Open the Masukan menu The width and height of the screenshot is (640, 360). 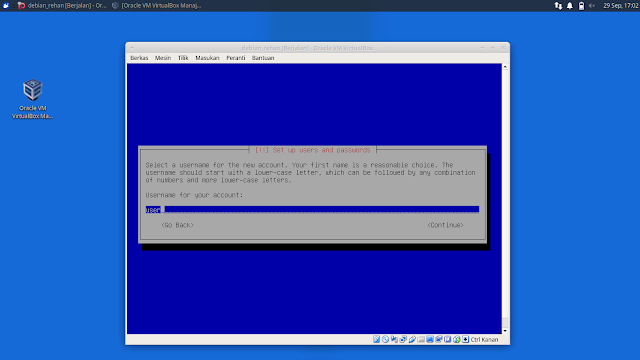tap(207, 58)
